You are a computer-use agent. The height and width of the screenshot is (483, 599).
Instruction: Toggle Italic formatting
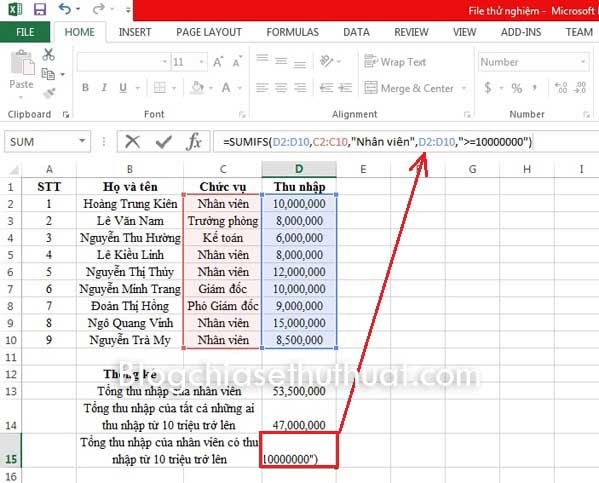[104, 88]
